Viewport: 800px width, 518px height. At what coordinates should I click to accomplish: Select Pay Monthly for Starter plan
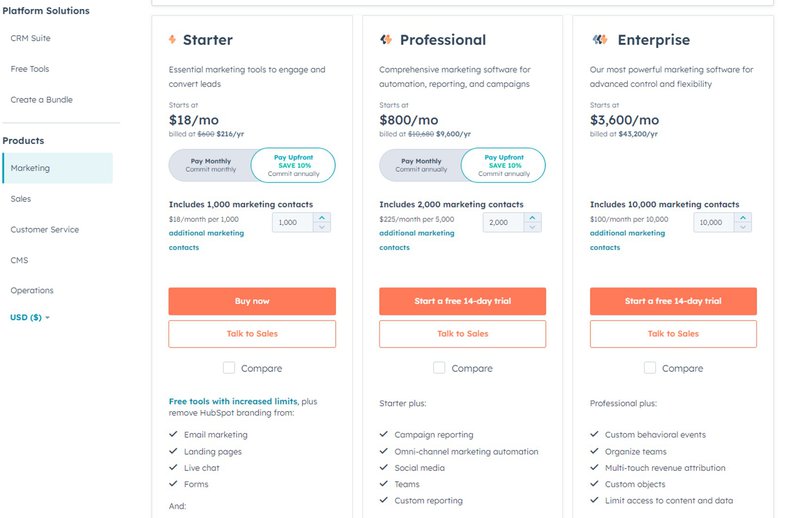pos(210,165)
